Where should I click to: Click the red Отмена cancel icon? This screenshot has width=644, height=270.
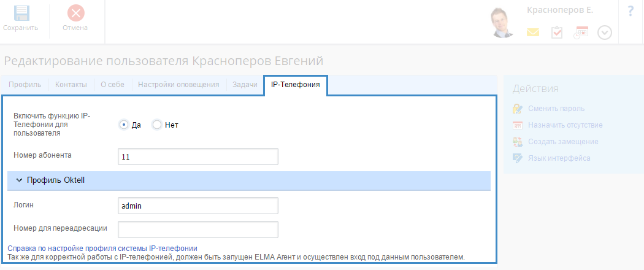(76, 13)
